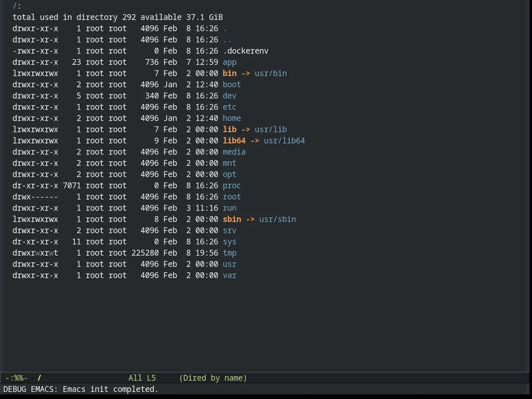The image size is (532, 399).
Task: Click the 225280 size value of tmp
Action: pos(145,253)
